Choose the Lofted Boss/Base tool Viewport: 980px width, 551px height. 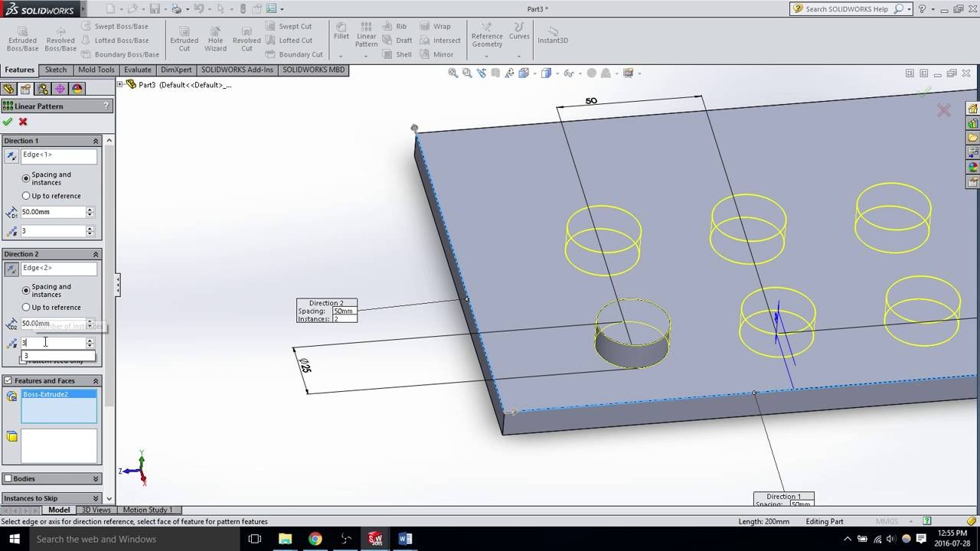click(x=114, y=40)
